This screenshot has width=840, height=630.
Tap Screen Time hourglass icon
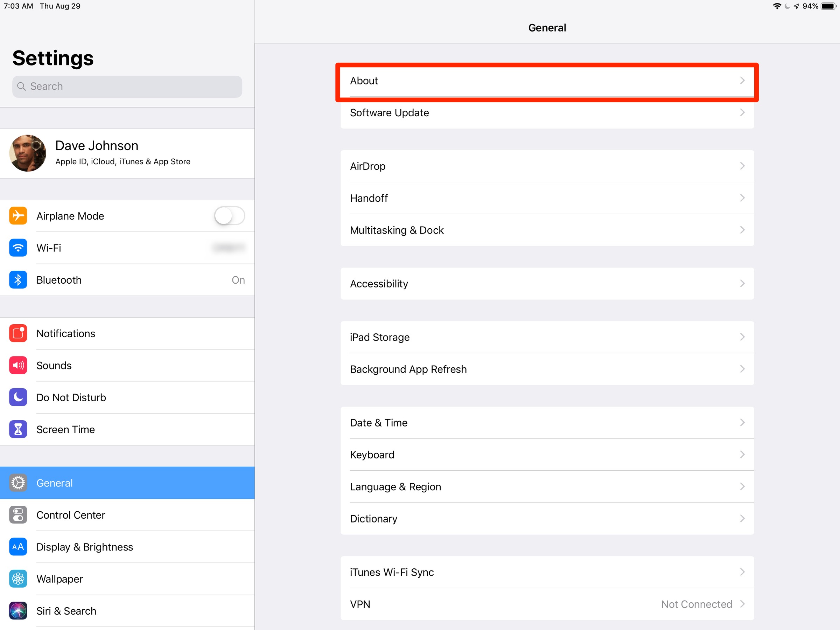[x=17, y=429]
